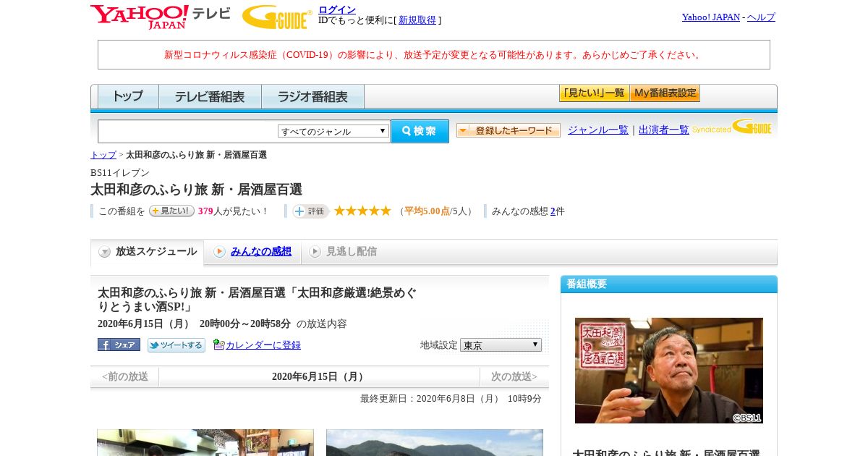This screenshot has height=456, width=868.
Task: Click the 評価 plus button
Action: pos(311,211)
